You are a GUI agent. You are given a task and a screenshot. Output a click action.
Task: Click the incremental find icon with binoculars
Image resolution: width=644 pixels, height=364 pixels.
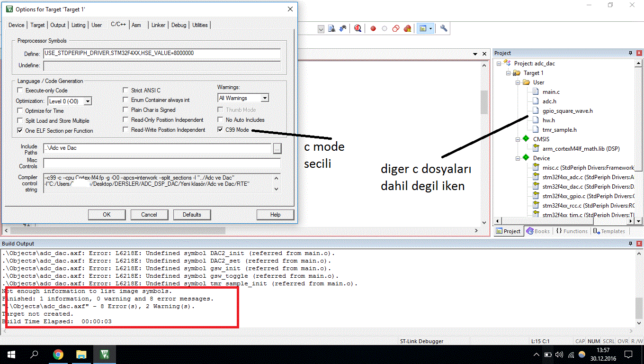(342, 28)
